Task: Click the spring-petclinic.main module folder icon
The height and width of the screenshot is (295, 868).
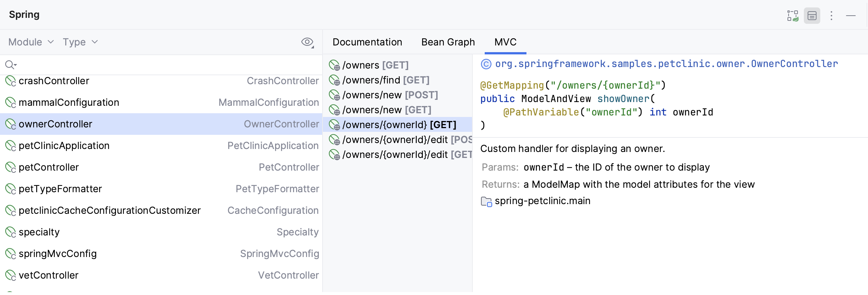Action: click(486, 202)
